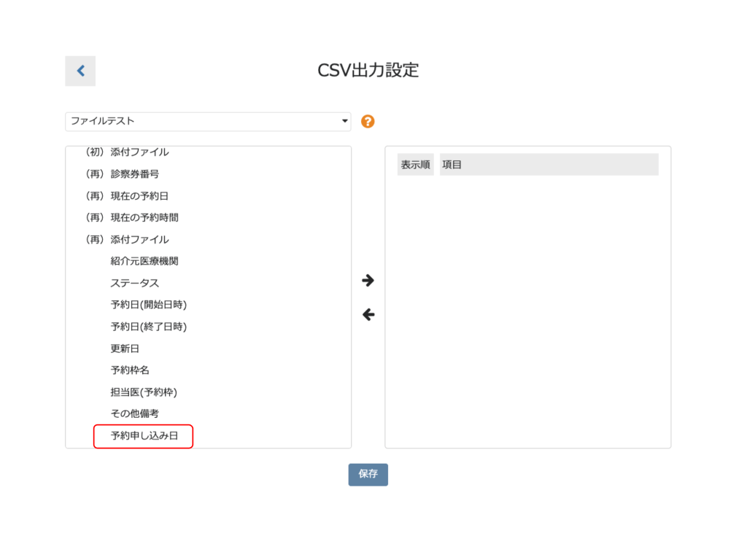Image resolution: width=747 pixels, height=560 pixels.
Task: Select (再) 添付ファイル item
Action: coord(127,239)
